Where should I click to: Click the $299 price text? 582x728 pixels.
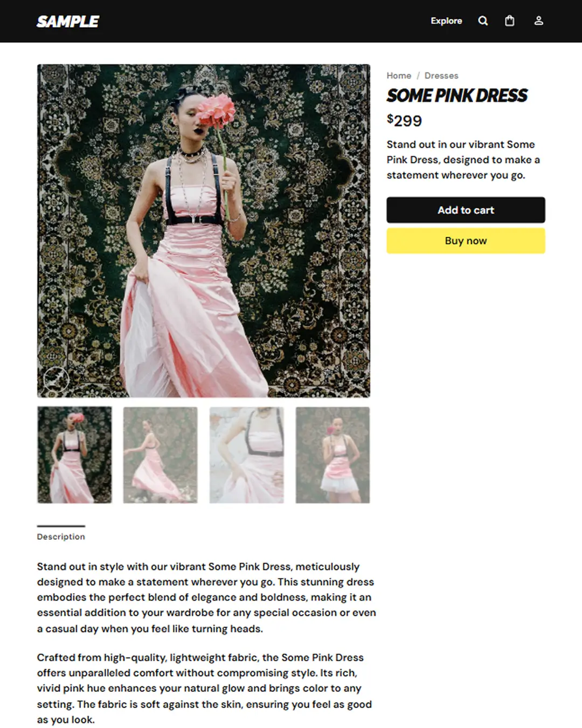pyautogui.click(x=404, y=120)
